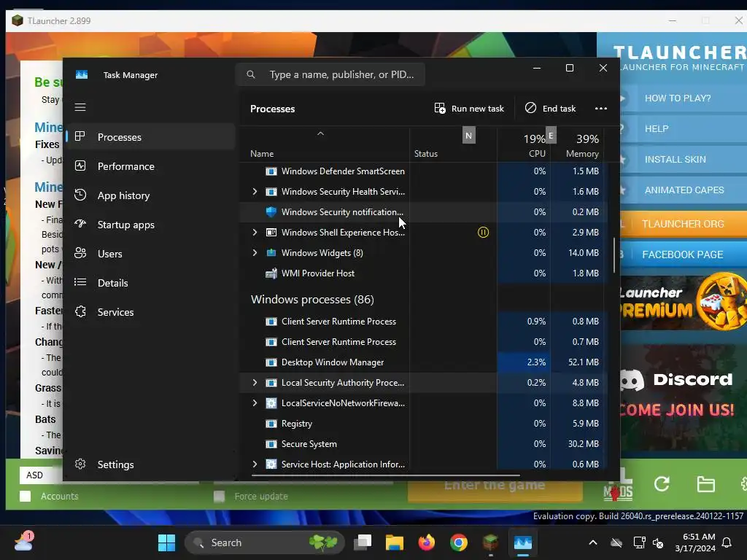Open the weather widget on taskbar
Viewport: 747px width, 560px height.
click(23, 542)
